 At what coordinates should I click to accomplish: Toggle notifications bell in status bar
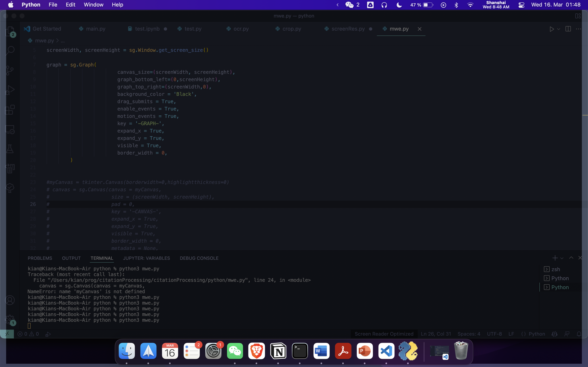point(579,334)
